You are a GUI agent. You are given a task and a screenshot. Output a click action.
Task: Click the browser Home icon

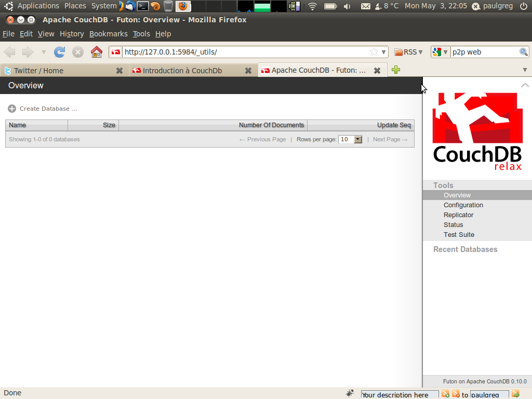(96, 52)
